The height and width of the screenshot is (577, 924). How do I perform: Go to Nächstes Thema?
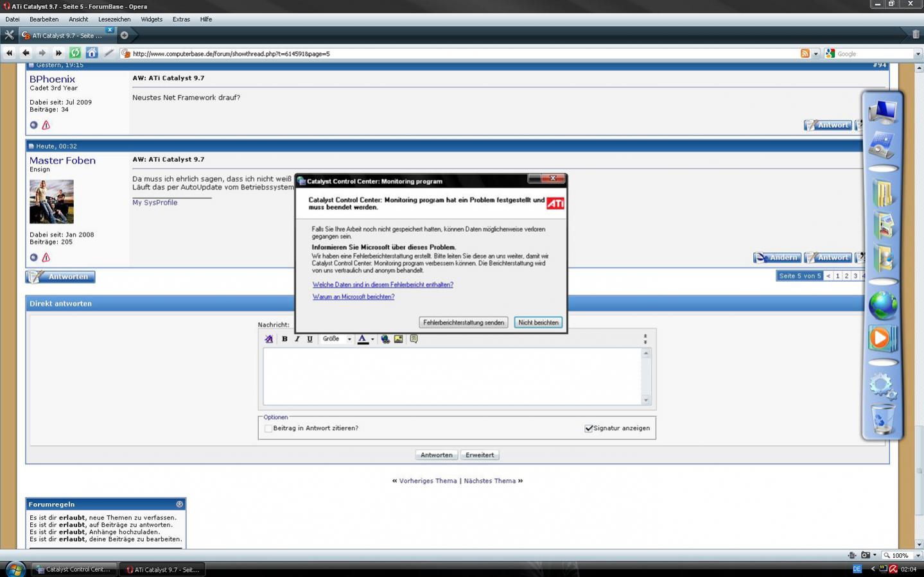(x=489, y=481)
